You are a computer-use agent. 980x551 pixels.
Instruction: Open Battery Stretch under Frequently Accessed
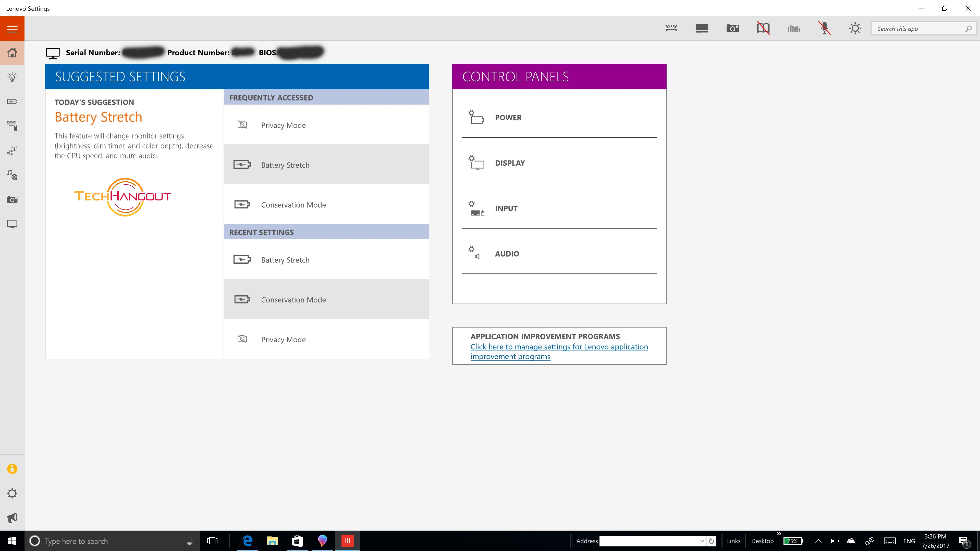tap(326, 165)
